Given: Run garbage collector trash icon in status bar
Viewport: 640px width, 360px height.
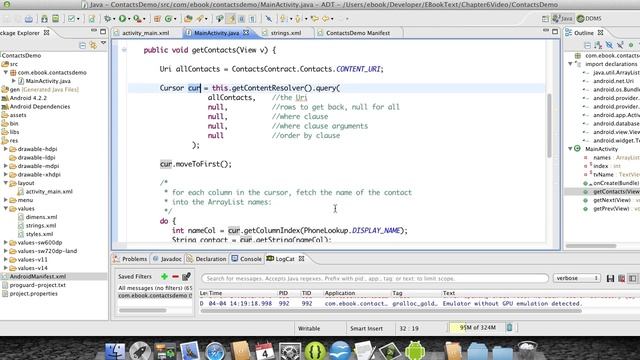Looking at the screenshot, I should pyautogui.click(x=509, y=327).
